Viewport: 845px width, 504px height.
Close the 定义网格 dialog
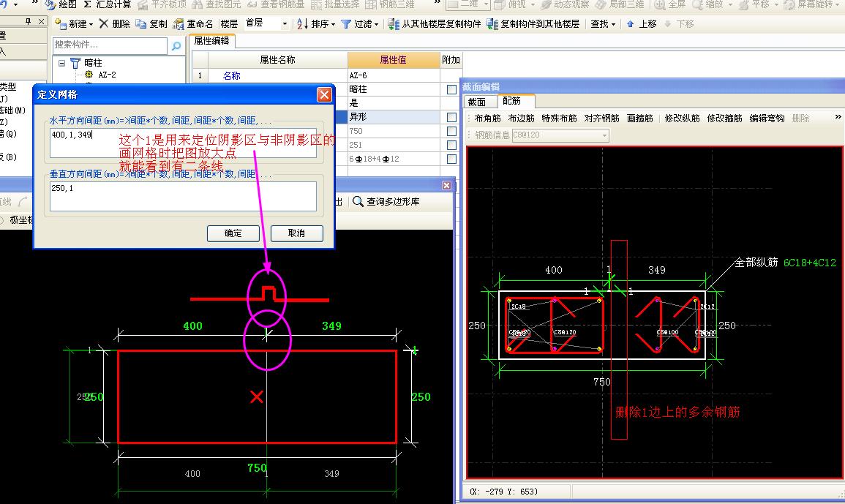324,95
